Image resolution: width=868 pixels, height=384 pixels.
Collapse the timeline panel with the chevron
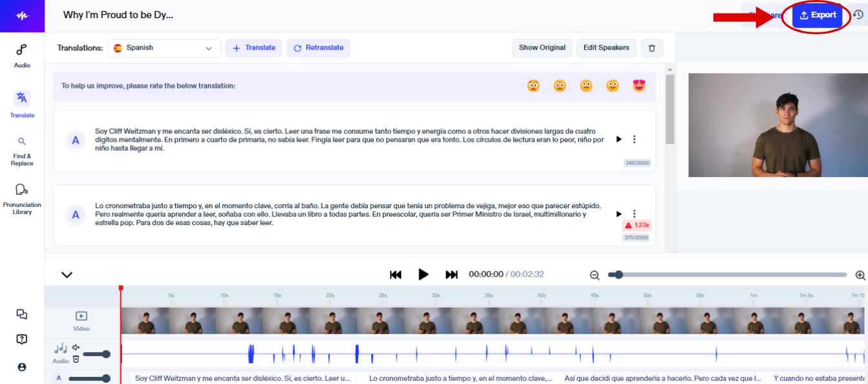[x=65, y=274]
